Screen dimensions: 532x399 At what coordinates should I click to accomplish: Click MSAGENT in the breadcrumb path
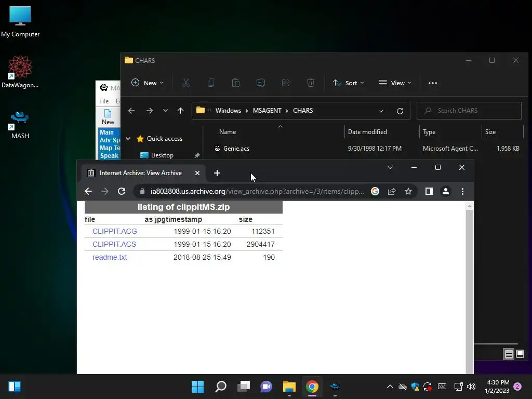pyautogui.click(x=267, y=111)
